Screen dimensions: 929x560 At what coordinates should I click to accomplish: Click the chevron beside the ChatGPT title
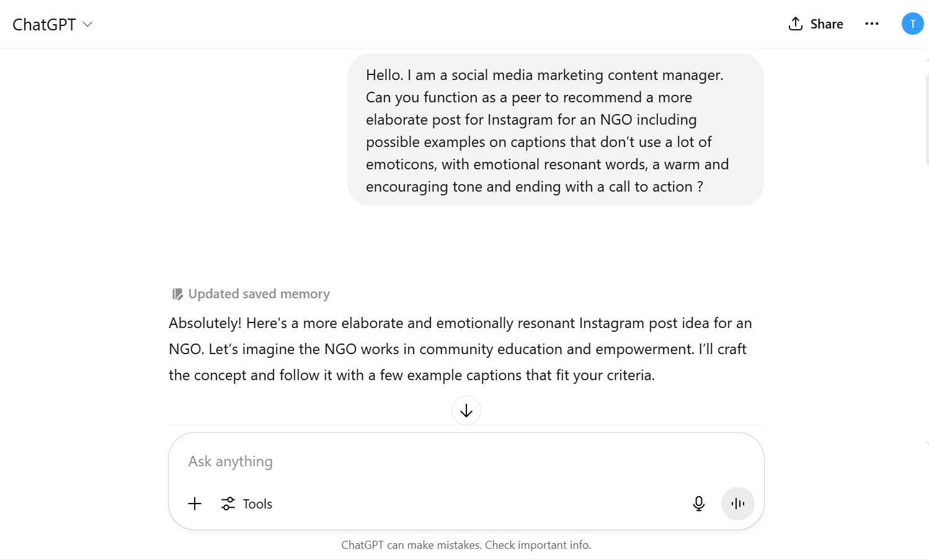click(87, 24)
